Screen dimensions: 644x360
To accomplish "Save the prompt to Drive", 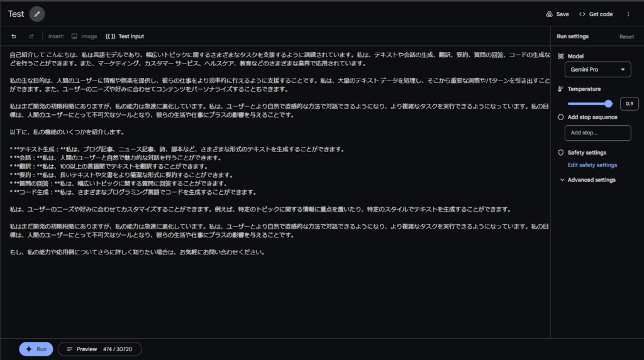I will [557, 14].
